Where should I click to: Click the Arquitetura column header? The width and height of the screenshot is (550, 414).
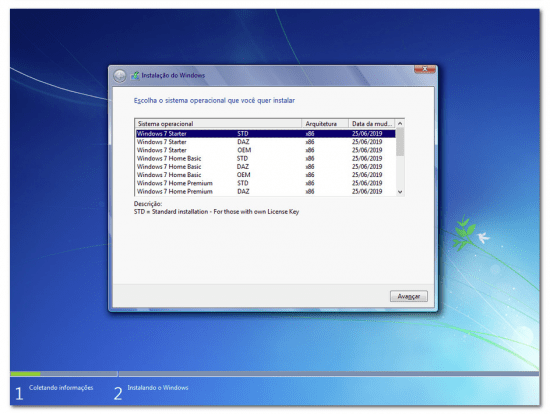tap(325, 123)
